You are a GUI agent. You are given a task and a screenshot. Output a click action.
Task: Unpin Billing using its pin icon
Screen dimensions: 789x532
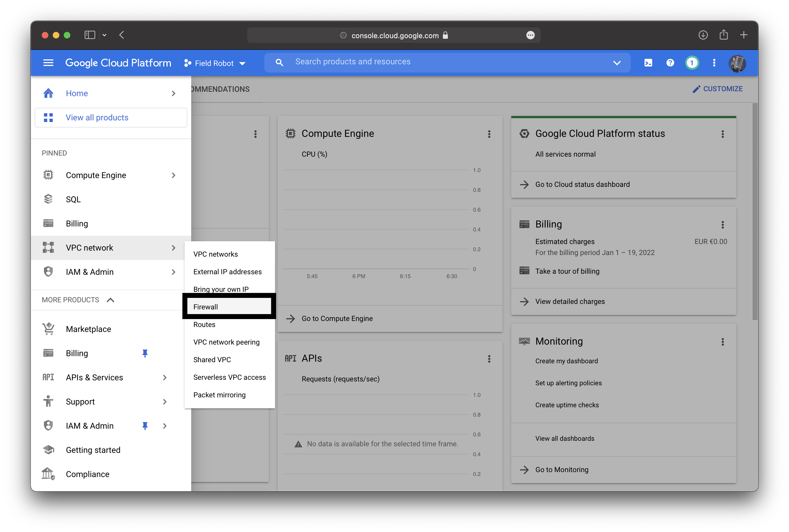145,353
